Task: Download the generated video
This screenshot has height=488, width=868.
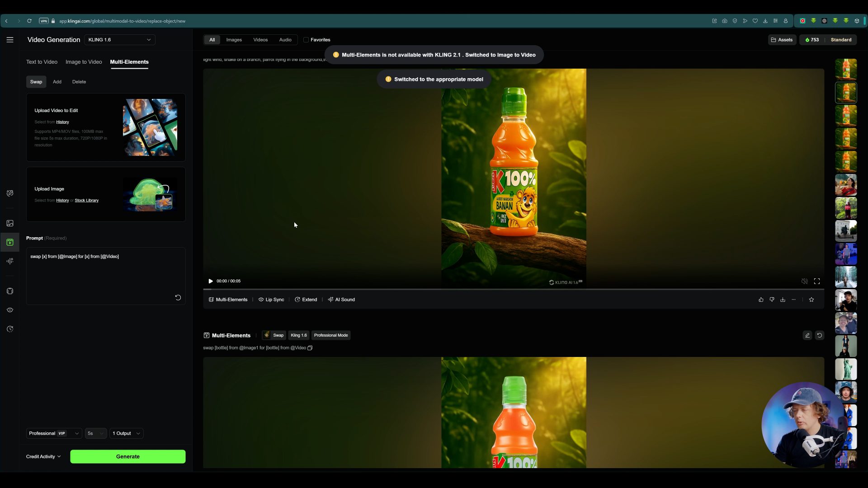Action: click(783, 300)
